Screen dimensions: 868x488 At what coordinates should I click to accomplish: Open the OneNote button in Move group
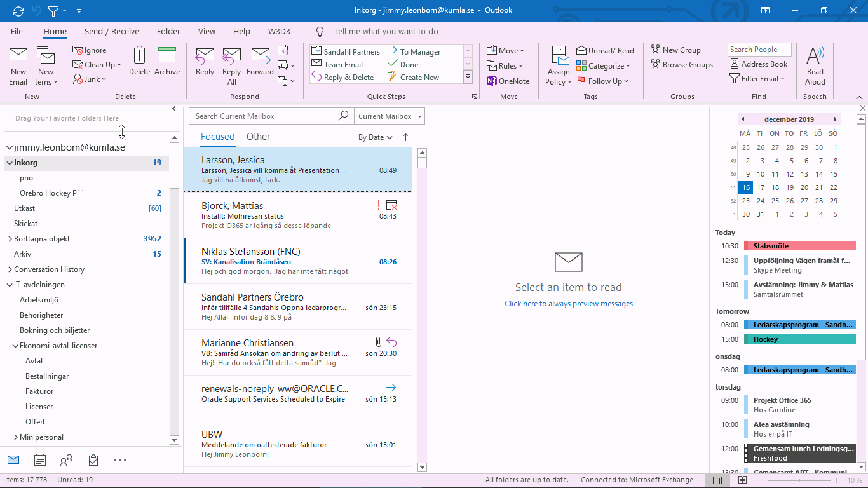coord(508,81)
